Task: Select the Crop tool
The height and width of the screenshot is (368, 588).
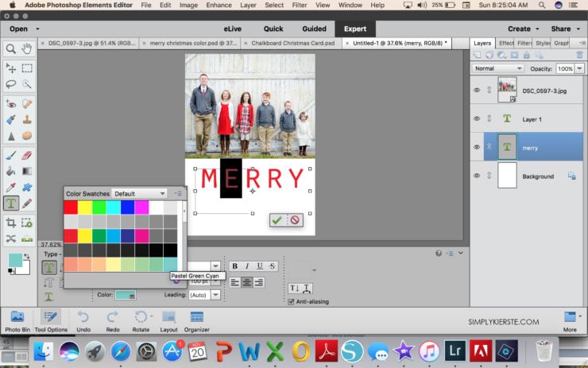Action: click(11, 223)
